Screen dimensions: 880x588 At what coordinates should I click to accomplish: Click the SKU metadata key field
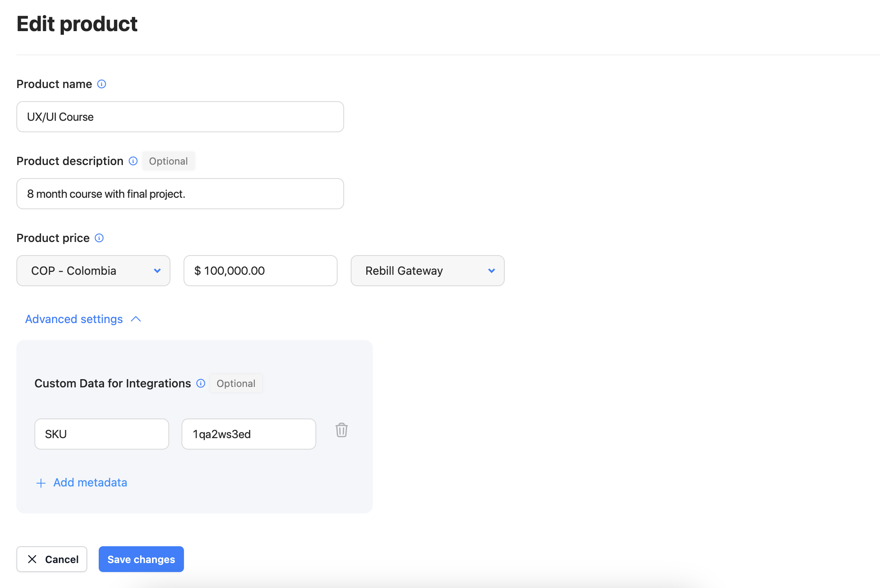(101, 434)
